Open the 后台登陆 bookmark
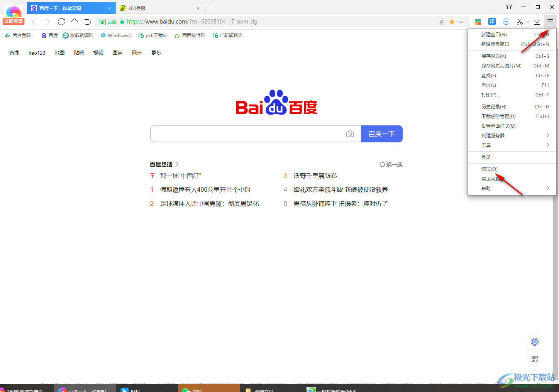Image resolution: width=559 pixels, height=392 pixels. pos(19,35)
